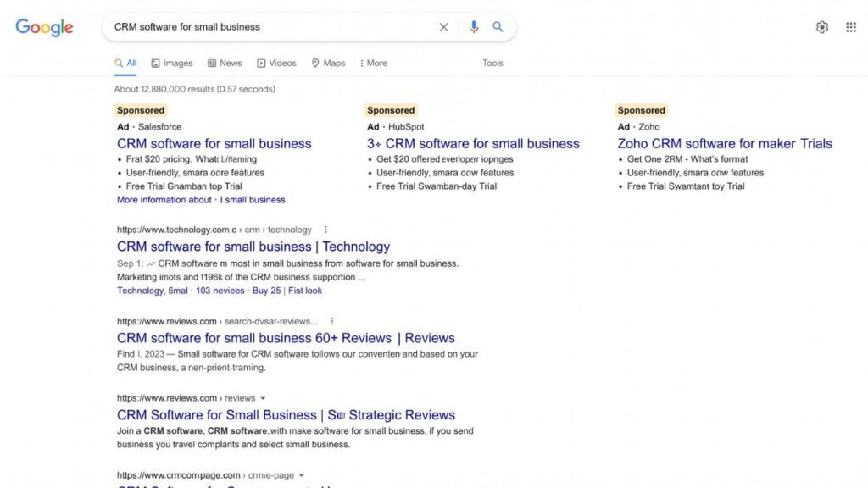The width and height of the screenshot is (868, 488).
Task: Open the More search options menu
Action: tap(374, 63)
